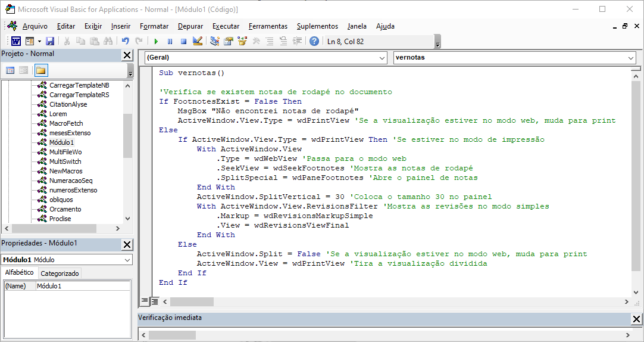Open the Suplementos menu
The height and width of the screenshot is (342, 644).
317,26
